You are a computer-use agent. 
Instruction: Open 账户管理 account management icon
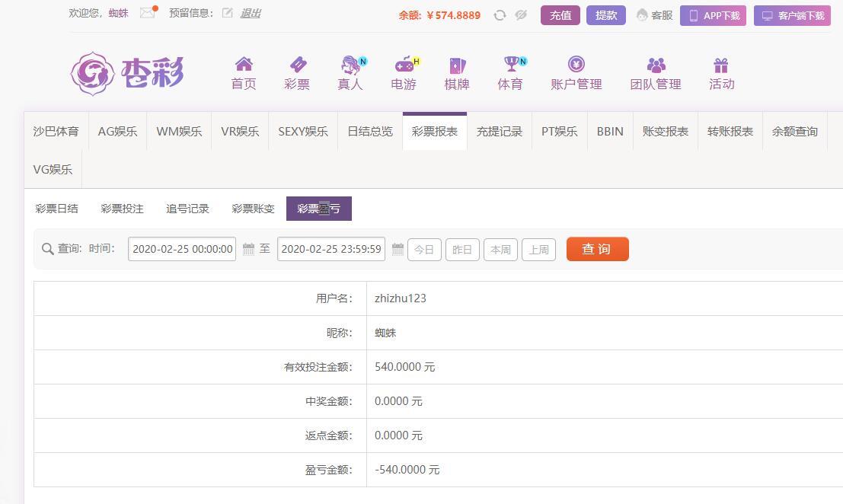pyautogui.click(x=576, y=65)
